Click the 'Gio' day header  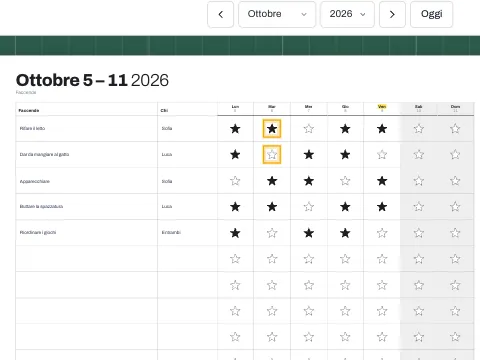(x=345, y=108)
